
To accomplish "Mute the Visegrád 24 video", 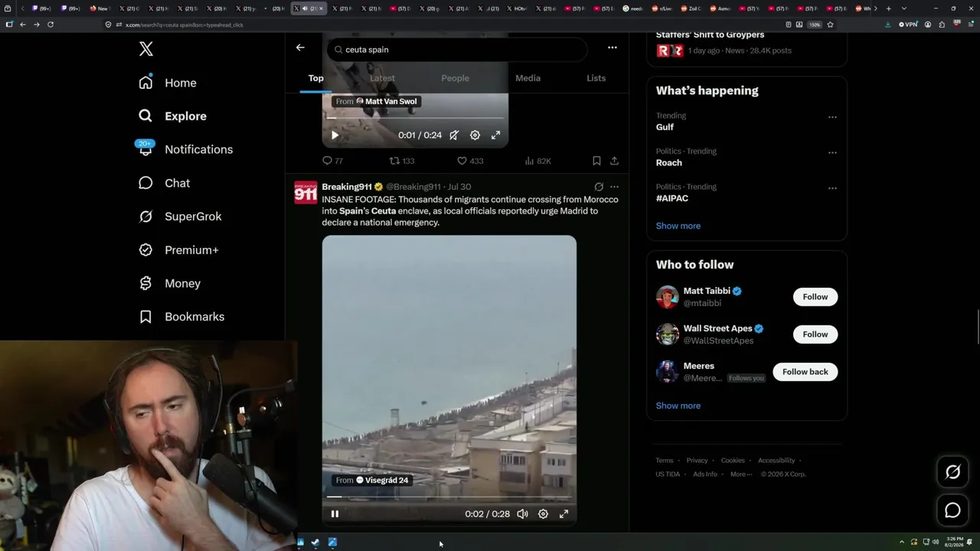I will tap(522, 514).
